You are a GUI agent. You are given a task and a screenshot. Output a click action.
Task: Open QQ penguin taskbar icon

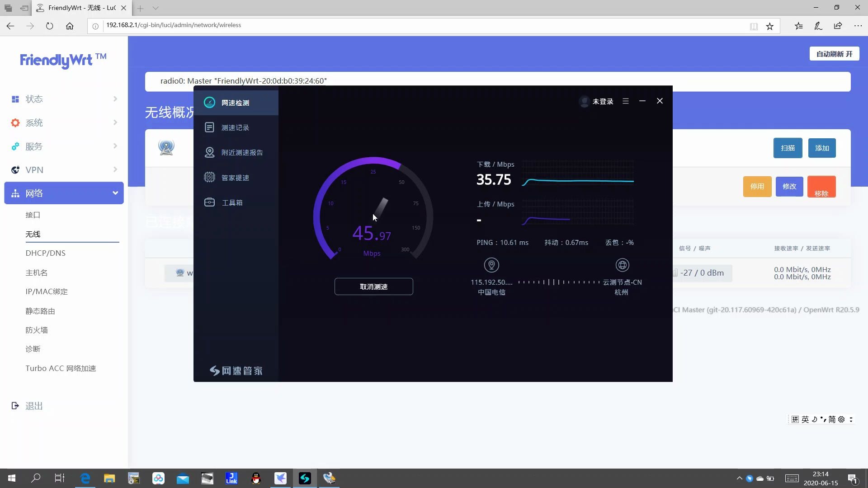click(x=256, y=478)
